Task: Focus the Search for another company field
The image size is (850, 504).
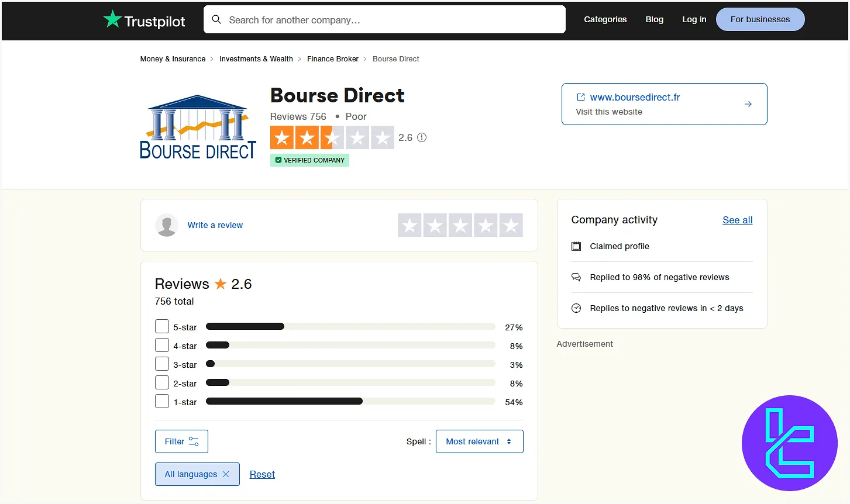Action: point(384,19)
